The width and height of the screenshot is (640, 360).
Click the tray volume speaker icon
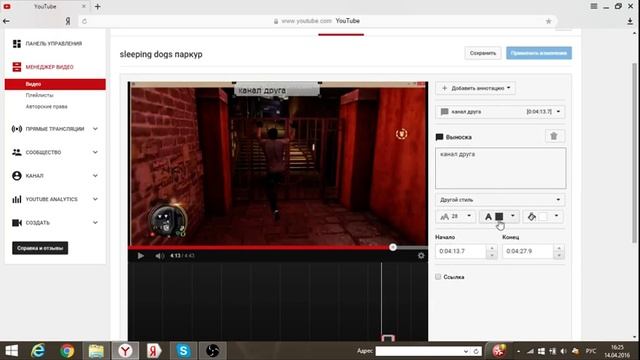click(x=564, y=351)
